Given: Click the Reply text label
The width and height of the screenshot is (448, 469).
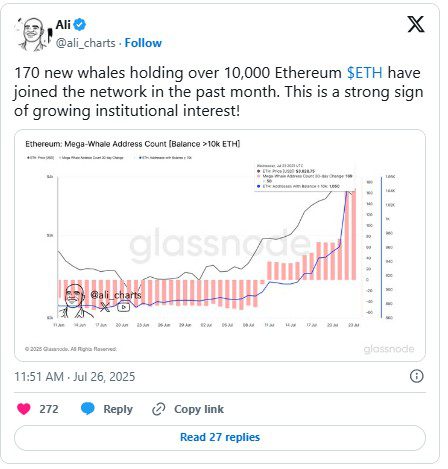Looking at the screenshot, I should point(118,409).
